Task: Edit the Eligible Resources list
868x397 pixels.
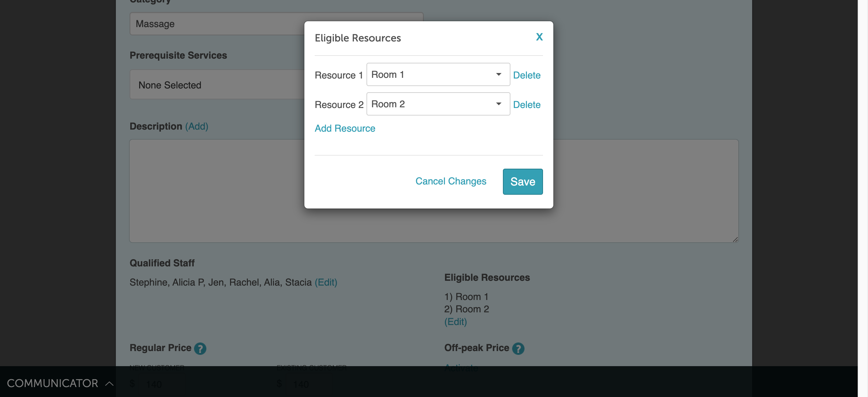Action: pyautogui.click(x=456, y=322)
